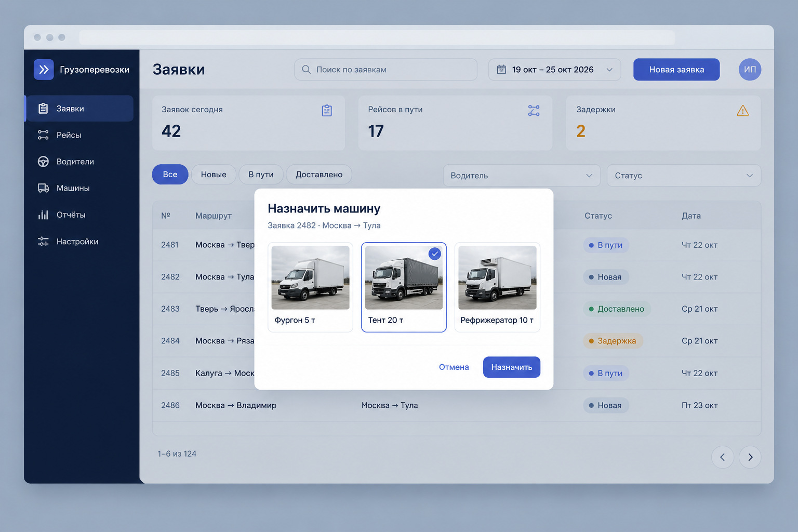Screen dimensions: 798x532
Task: Click the Новая status badge in row 2482
Action: pos(606,277)
